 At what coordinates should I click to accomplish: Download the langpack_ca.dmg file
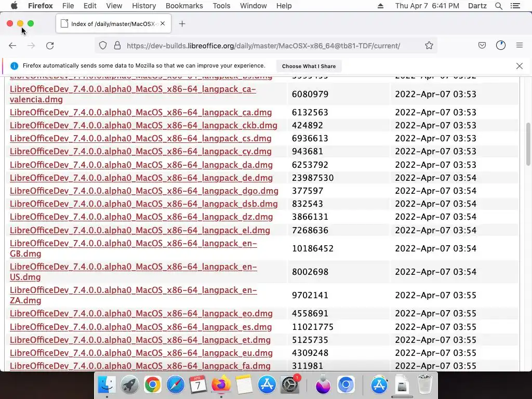[x=141, y=112]
